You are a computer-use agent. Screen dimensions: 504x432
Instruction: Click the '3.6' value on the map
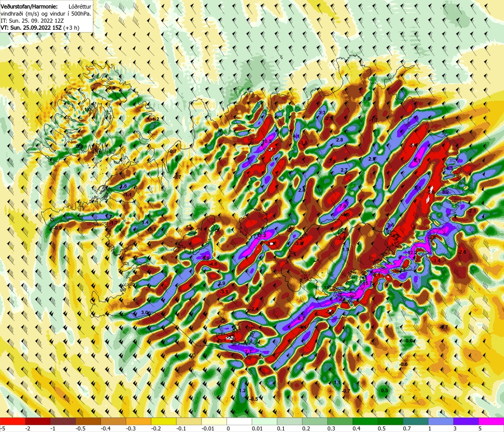click(391, 225)
